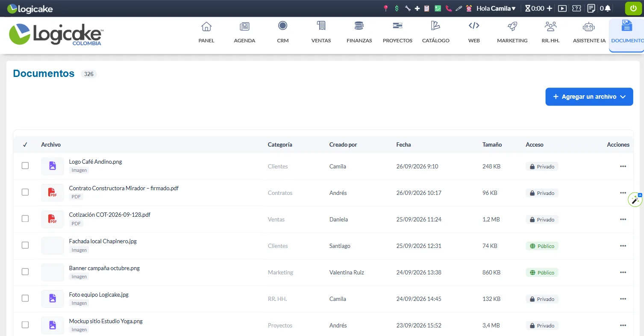This screenshot has width=644, height=336.
Task: Open actions menu for Mockup sitio Estudio Yoga.png
Action: point(623,325)
